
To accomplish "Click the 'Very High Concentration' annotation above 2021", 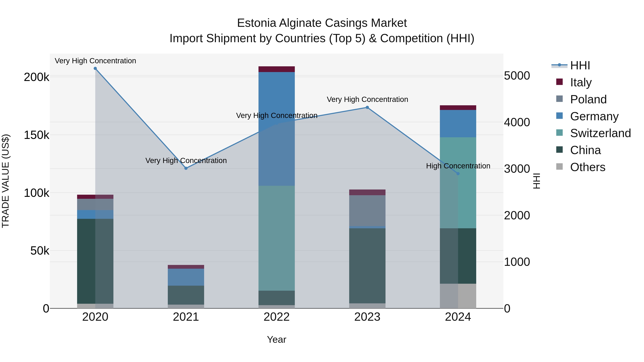I will (186, 161).
